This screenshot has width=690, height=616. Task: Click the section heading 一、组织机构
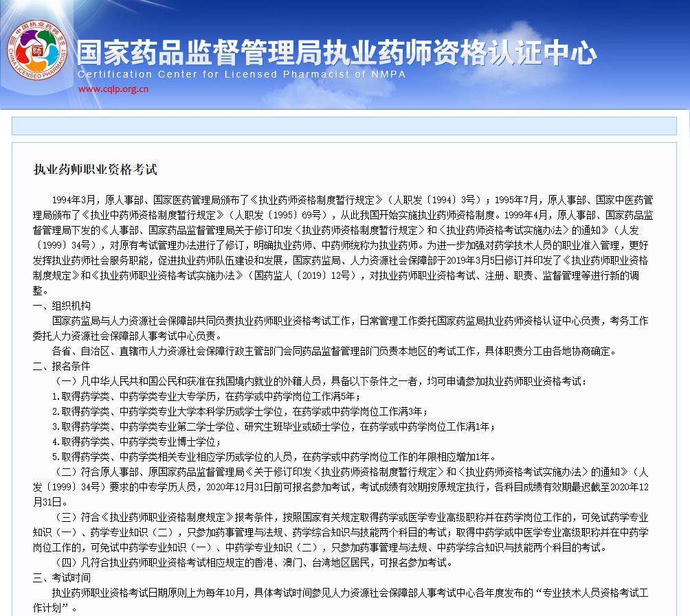(x=62, y=306)
